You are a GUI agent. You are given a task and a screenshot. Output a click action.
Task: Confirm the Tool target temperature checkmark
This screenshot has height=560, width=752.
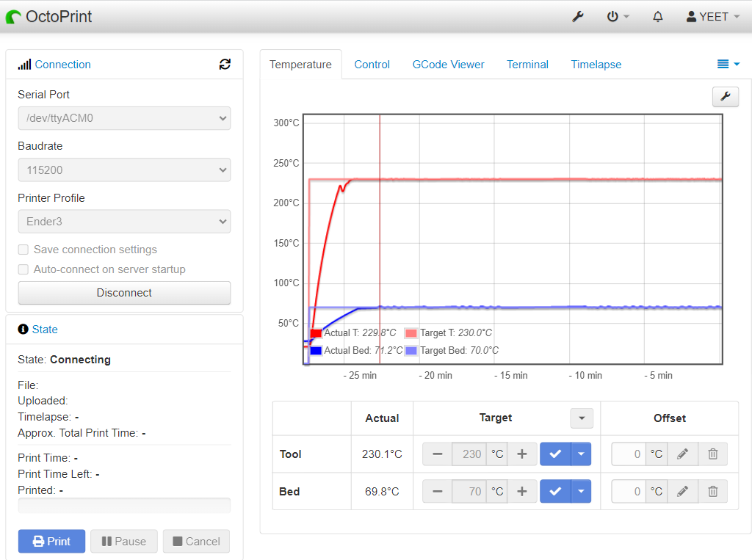point(555,454)
